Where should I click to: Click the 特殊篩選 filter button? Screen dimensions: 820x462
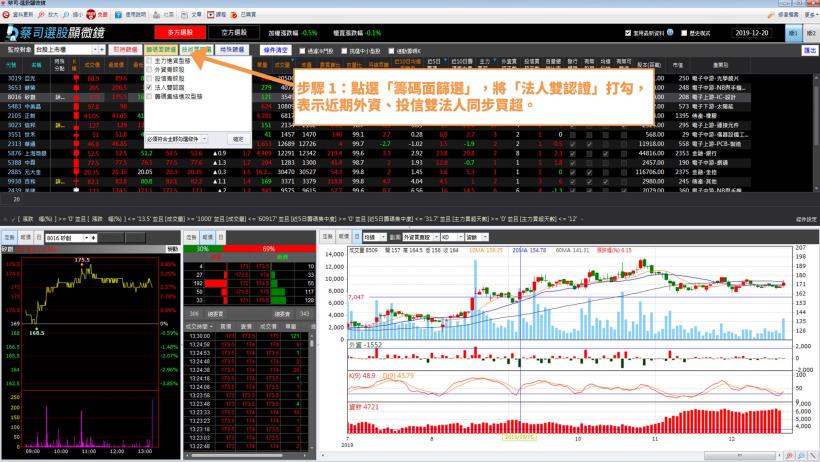(232, 50)
